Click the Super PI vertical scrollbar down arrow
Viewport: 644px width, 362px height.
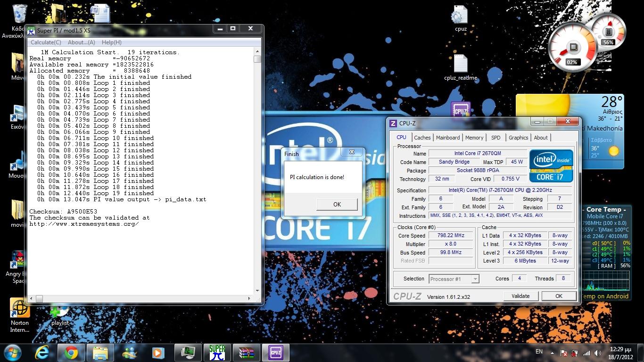click(257, 291)
